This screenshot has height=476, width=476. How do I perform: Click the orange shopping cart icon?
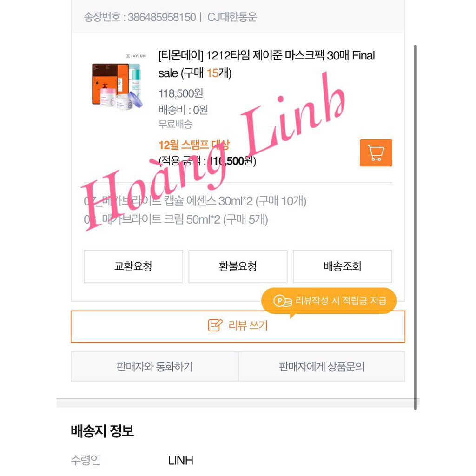pyautogui.click(x=376, y=153)
